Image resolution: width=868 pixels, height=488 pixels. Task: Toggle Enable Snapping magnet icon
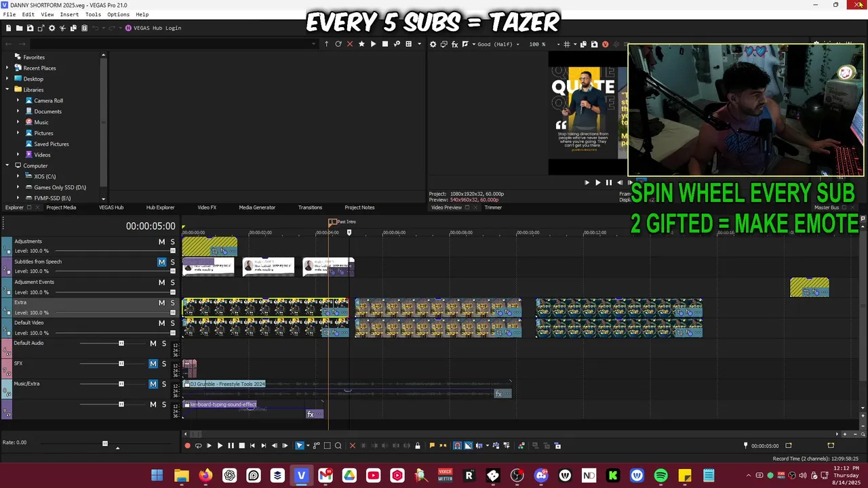[457, 445]
